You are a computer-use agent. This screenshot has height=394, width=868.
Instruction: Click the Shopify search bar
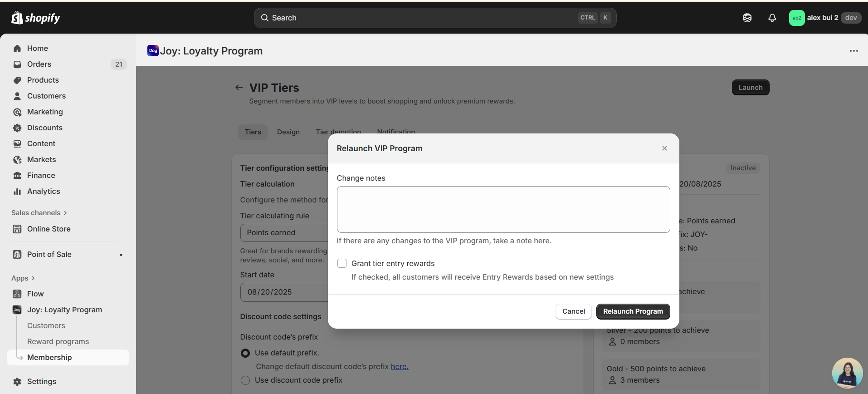click(434, 18)
